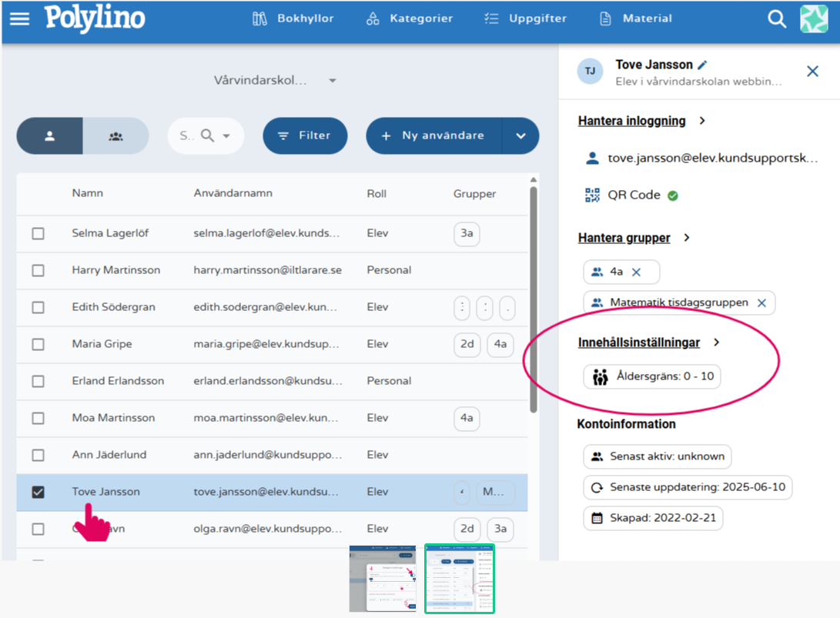Select the first slide thumbnail
840x618 pixels.
[x=383, y=579]
